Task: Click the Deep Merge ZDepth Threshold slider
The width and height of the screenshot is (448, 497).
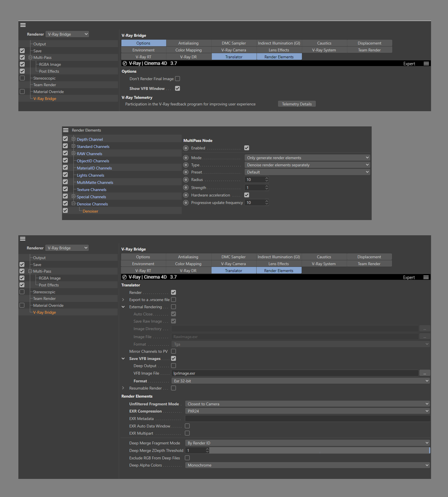Action: pos(320,450)
